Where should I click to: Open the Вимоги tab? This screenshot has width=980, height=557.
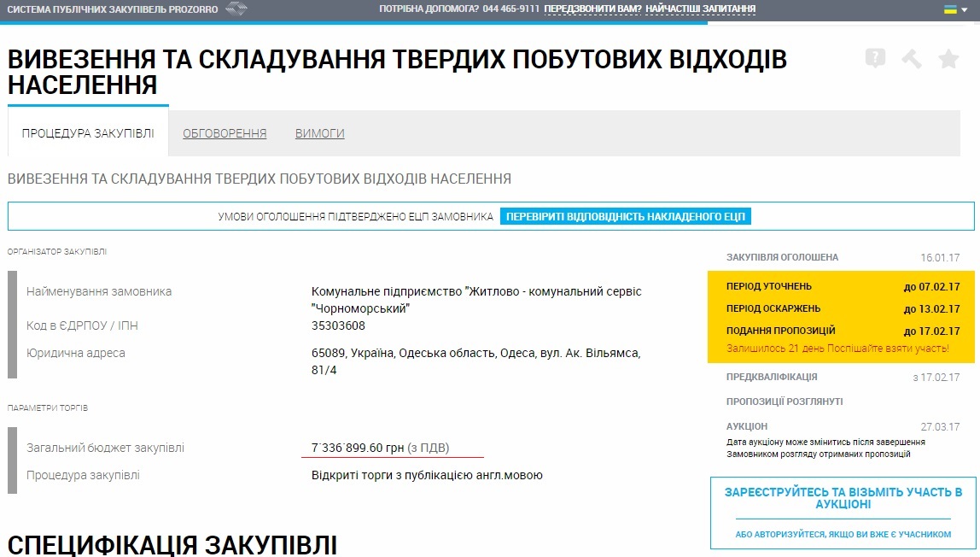[x=320, y=133]
